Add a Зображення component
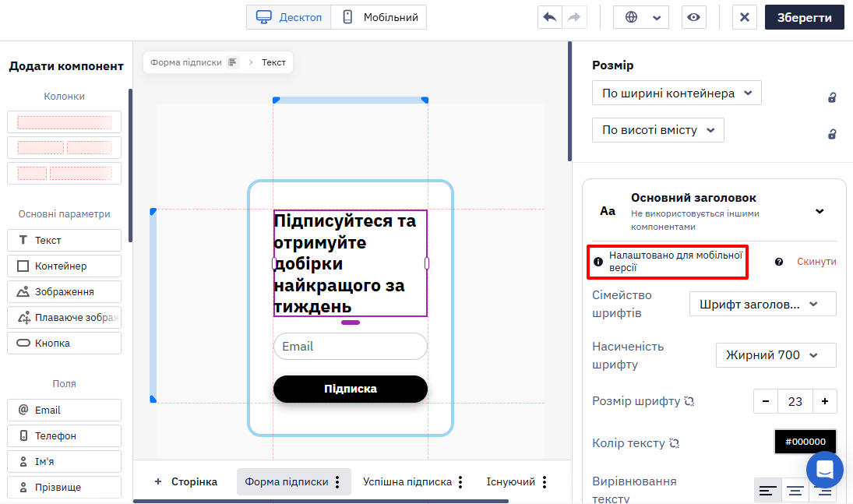853x504 pixels. coord(64,292)
